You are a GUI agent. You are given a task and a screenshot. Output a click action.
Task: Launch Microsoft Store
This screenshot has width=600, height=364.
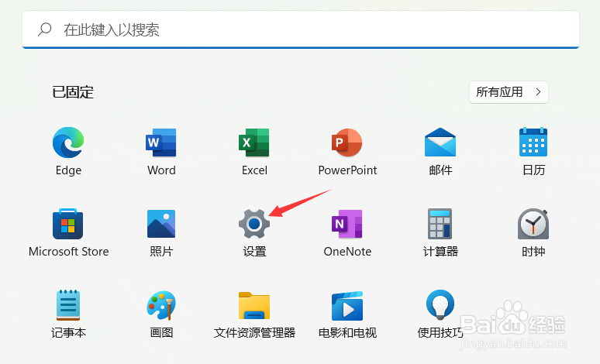pyautogui.click(x=68, y=224)
